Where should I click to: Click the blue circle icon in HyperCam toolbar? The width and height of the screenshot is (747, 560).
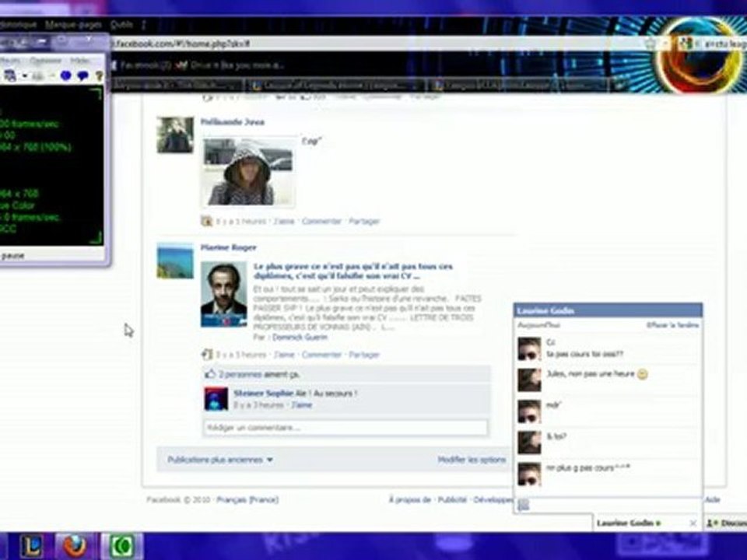tap(65, 75)
